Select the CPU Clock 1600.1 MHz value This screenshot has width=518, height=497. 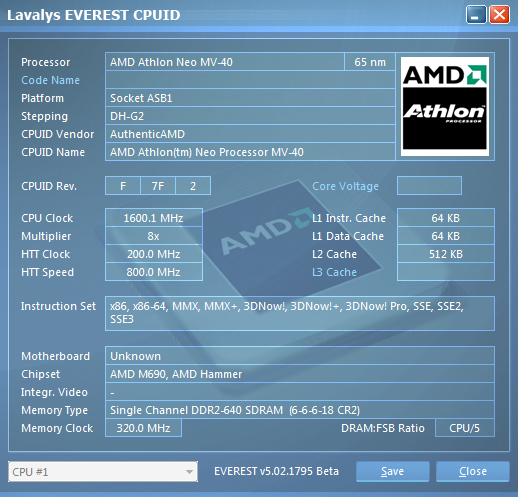coord(154,218)
